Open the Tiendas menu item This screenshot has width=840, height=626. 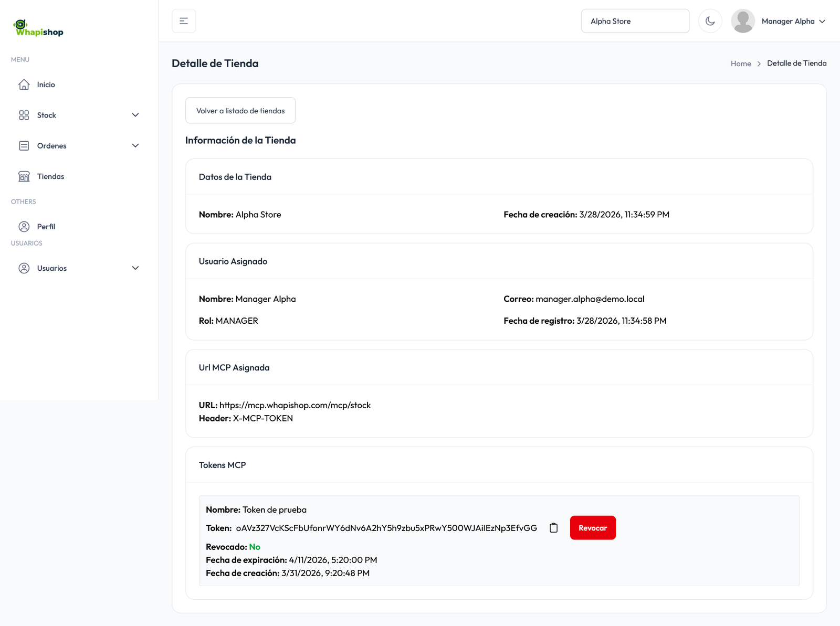[x=51, y=176]
